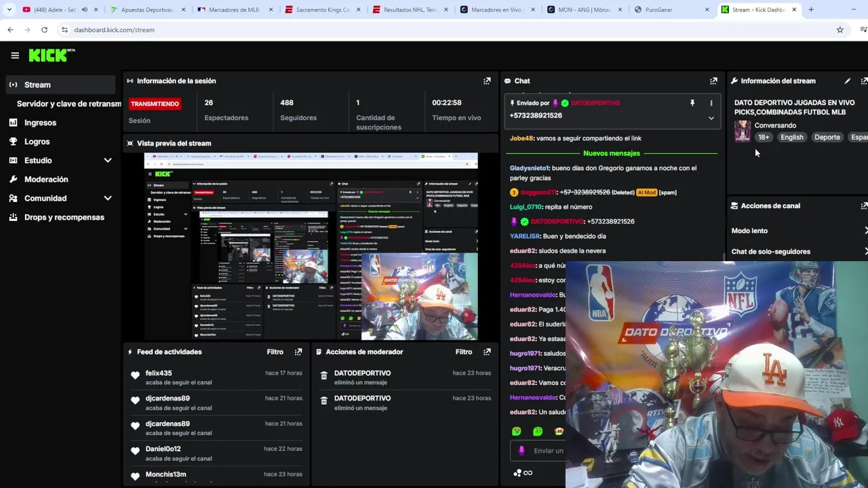868x488 pixels.
Task: Click the 00:22:58 Tiempo en vivo stat
Action: 456,110
